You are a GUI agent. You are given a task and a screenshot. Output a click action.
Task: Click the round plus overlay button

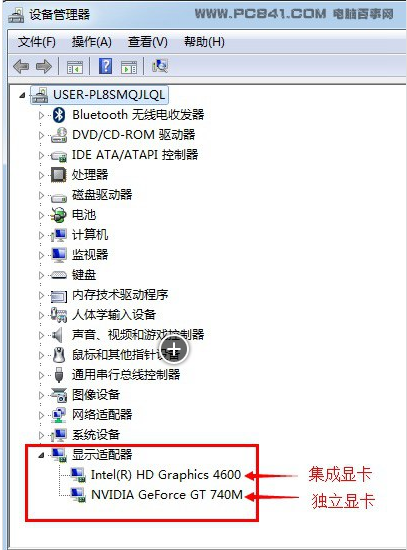pyautogui.click(x=174, y=349)
